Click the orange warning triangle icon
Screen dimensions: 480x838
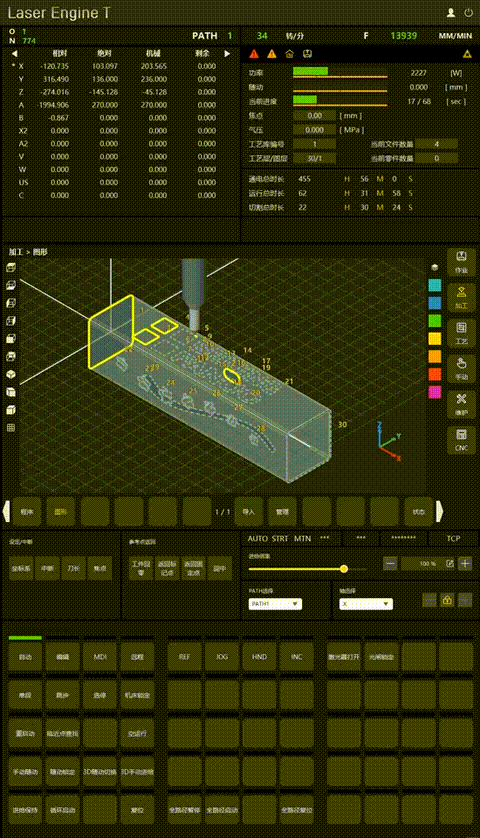pos(272,53)
